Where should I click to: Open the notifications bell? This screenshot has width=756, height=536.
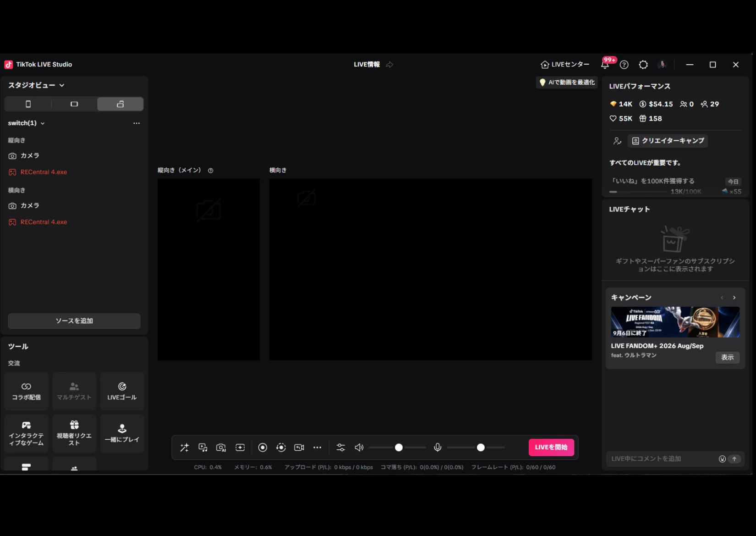click(x=605, y=65)
